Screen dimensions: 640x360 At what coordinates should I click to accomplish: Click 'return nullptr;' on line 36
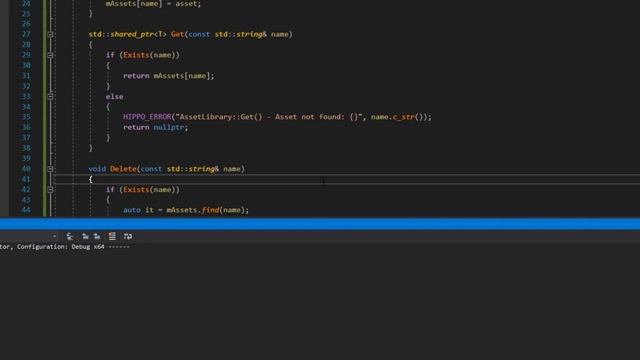(x=156, y=127)
